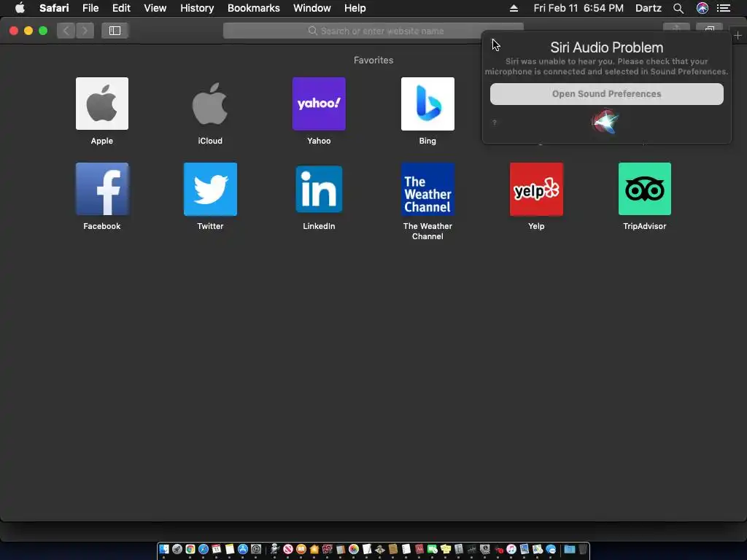Click Open Sound Preferences button
747x560 pixels.
[606, 94]
